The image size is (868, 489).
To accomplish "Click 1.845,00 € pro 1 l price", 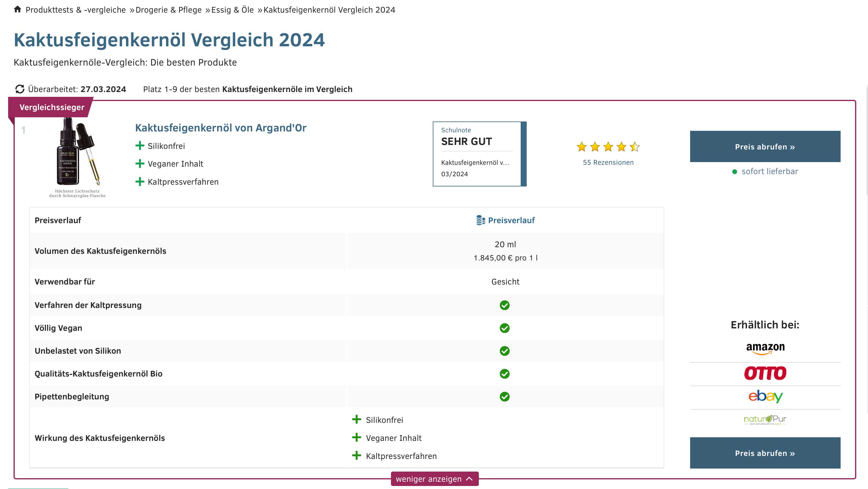I will coord(505,258).
